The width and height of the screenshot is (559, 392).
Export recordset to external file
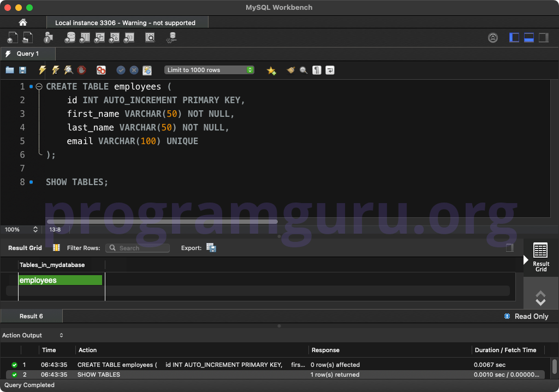[211, 247]
